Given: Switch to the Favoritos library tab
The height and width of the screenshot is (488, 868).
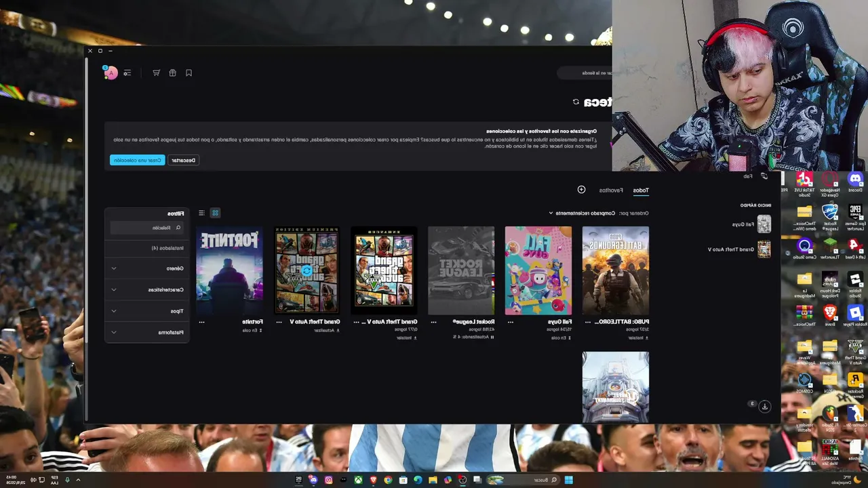Looking at the screenshot, I should (611, 190).
